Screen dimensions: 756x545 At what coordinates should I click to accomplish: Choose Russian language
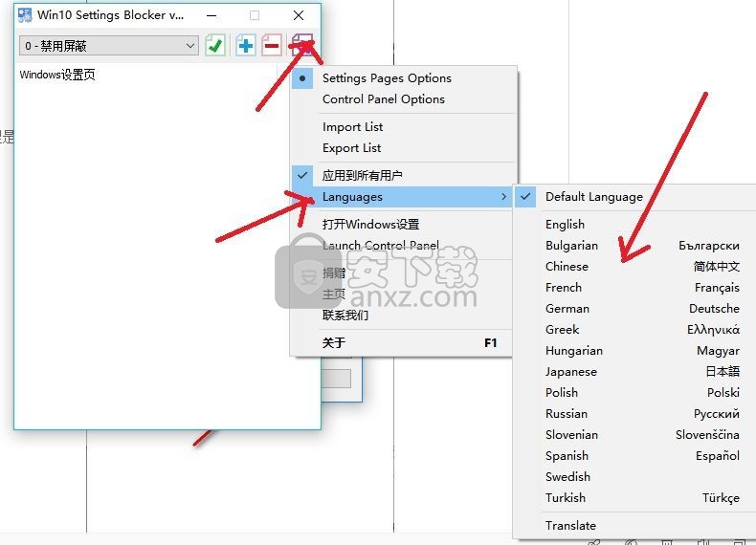635,414
